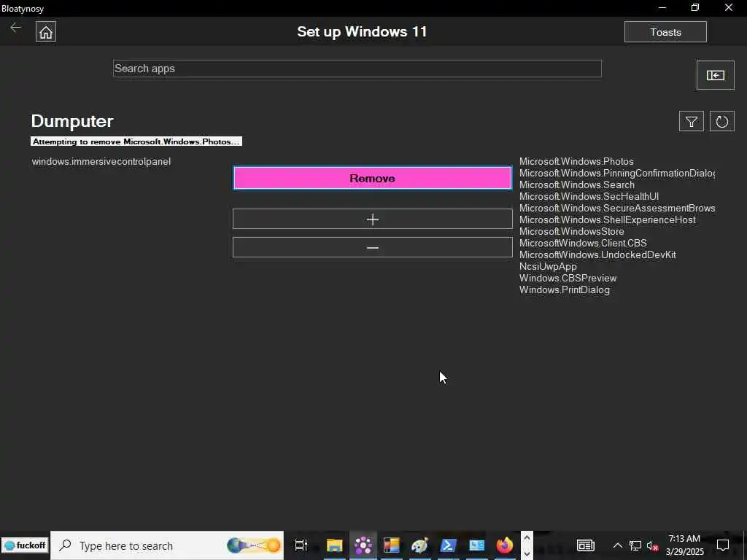The height and width of the screenshot is (560, 747).
Task: Open Task View in taskbar
Action: point(301,545)
